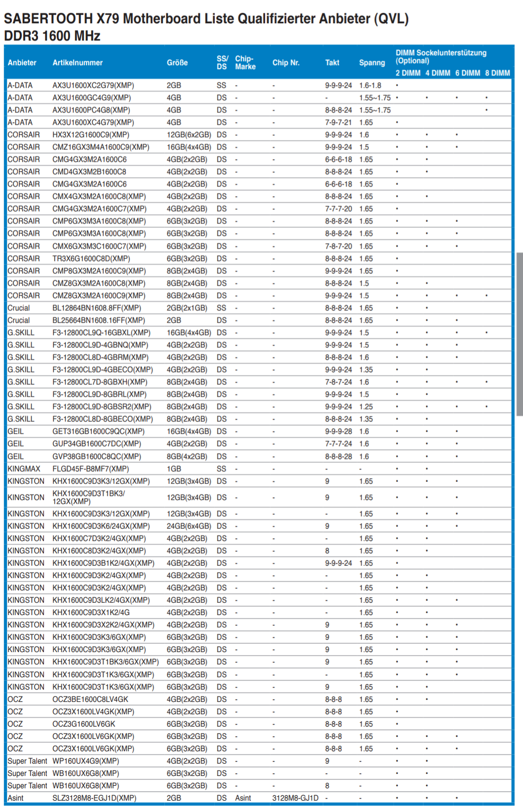Click the Anbieter column header
The height and width of the screenshot is (812, 523).
coord(22,63)
